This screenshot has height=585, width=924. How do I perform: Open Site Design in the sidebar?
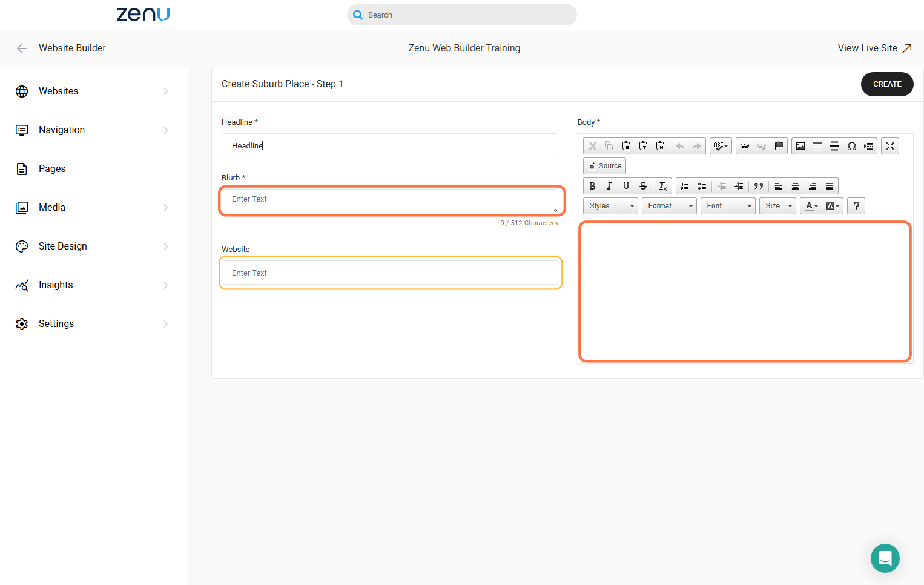92,246
